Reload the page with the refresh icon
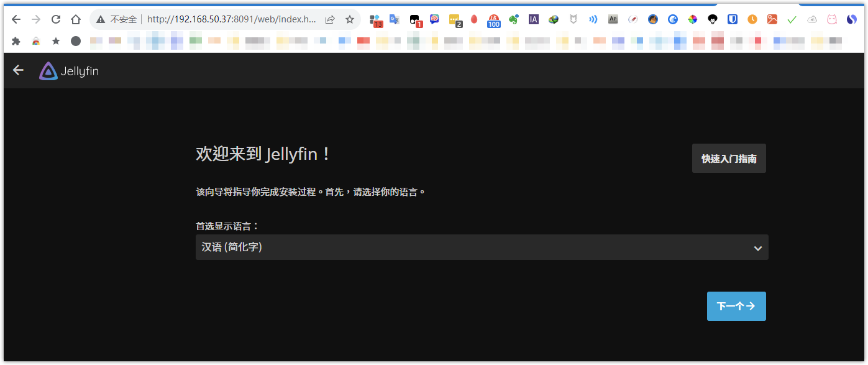This screenshot has height=365, width=868. pyautogui.click(x=56, y=19)
